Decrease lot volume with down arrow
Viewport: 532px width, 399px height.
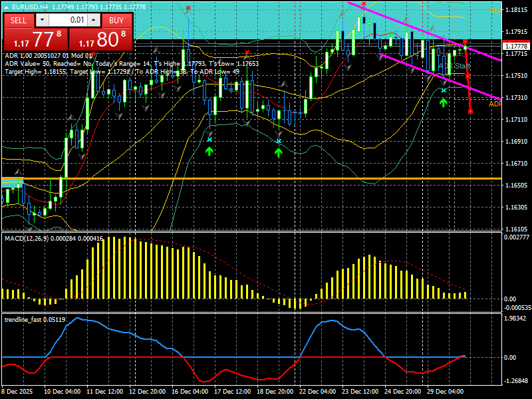(x=42, y=20)
